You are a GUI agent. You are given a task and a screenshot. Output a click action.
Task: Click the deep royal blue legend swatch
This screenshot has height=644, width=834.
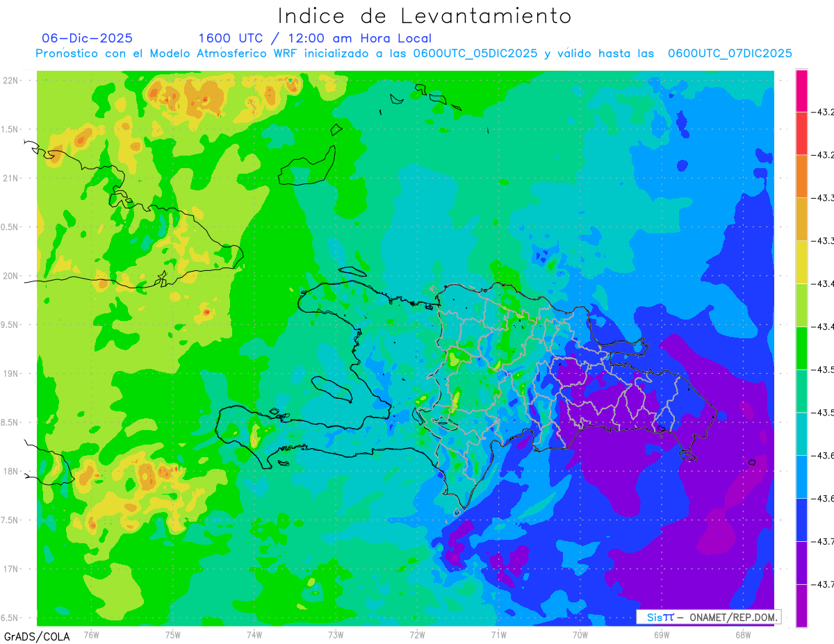tap(801, 520)
